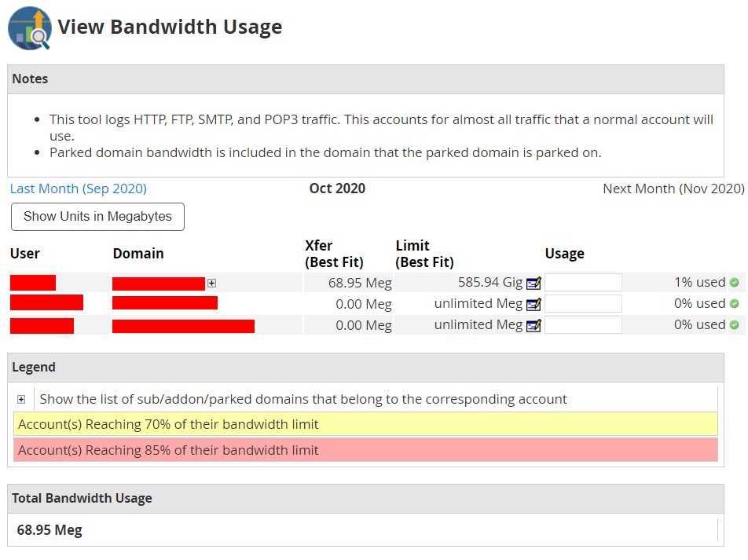Viewport: 748px width, 560px height.
Task: Click edit limit icon in second account row
Action: [534, 304]
